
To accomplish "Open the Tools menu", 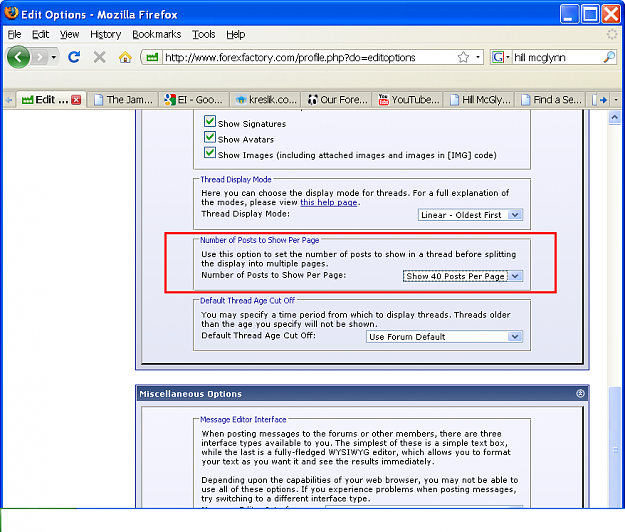I will click(x=204, y=35).
